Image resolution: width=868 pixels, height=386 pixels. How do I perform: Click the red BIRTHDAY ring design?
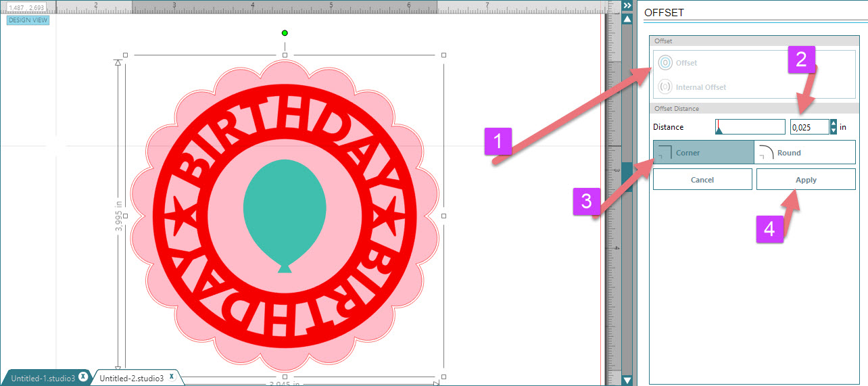(285, 215)
